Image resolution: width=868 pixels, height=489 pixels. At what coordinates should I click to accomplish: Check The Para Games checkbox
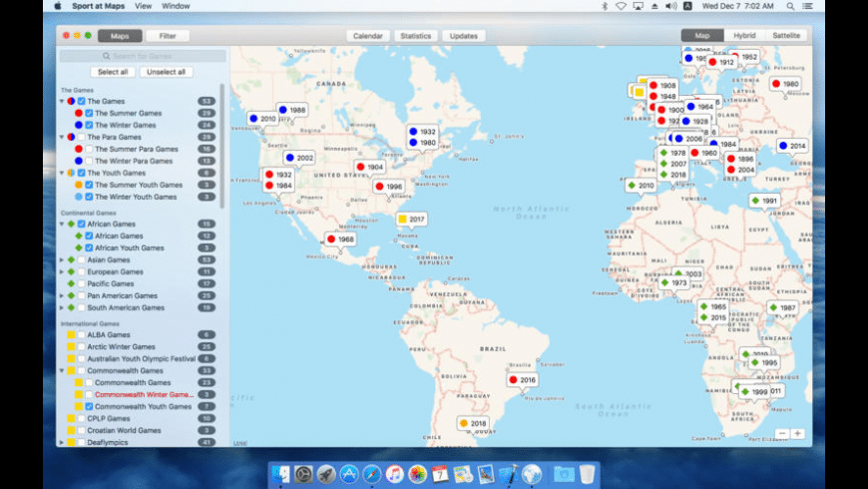(82, 137)
